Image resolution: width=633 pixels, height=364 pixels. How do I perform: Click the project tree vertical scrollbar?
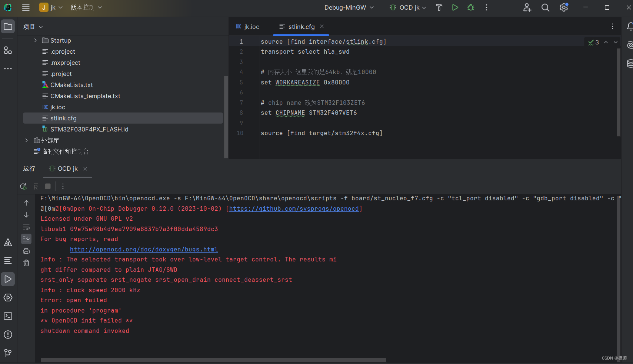click(226, 117)
